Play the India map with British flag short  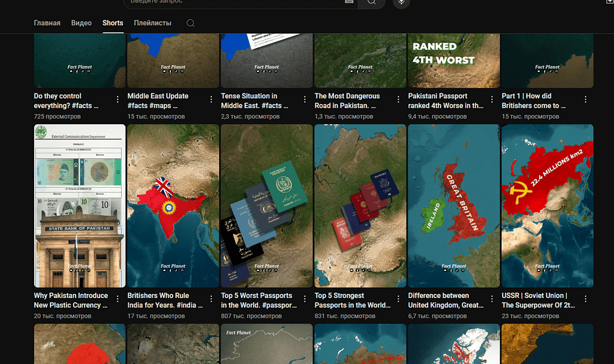click(x=173, y=206)
